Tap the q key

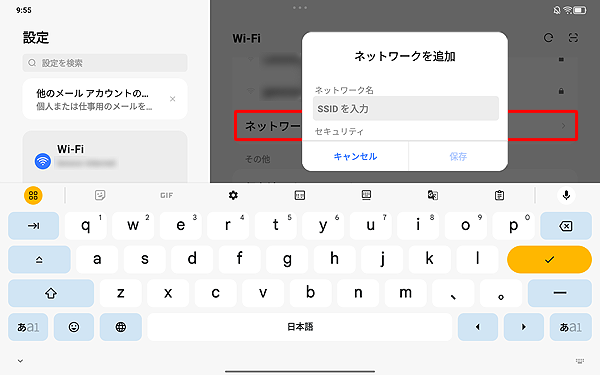click(86, 226)
